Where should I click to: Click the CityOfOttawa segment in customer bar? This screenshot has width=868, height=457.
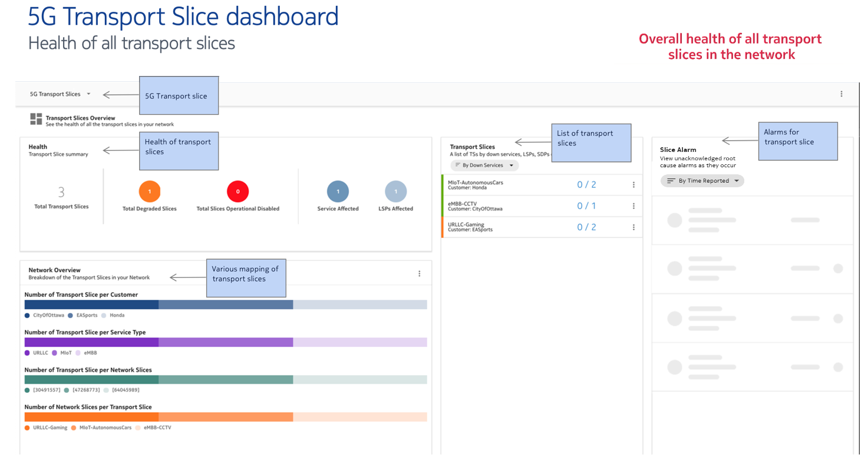91,304
